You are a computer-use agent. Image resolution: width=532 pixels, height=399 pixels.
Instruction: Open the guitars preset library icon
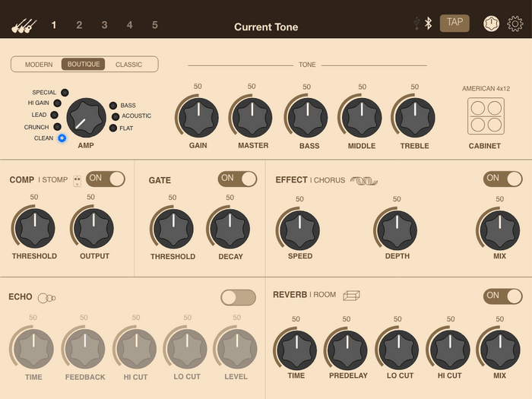coord(24,26)
